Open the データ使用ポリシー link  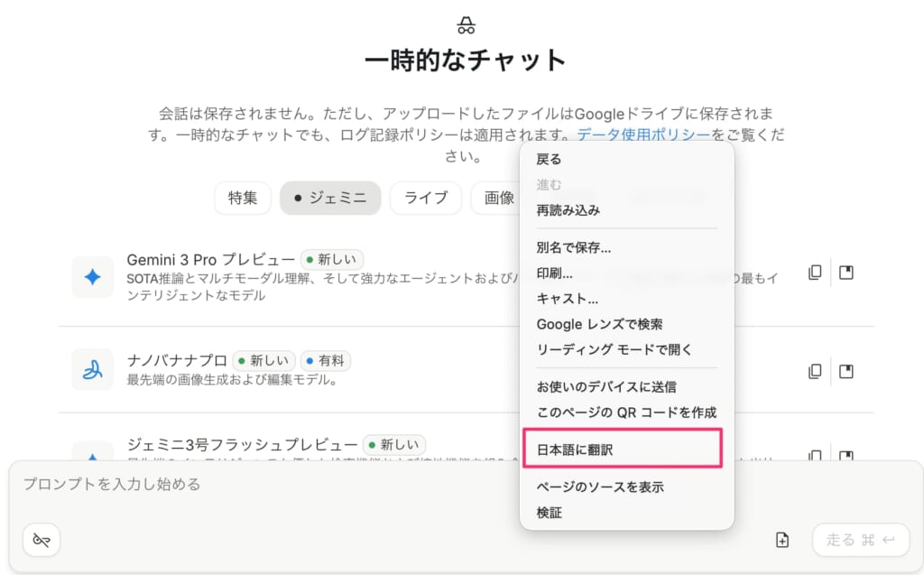click(643, 135)
